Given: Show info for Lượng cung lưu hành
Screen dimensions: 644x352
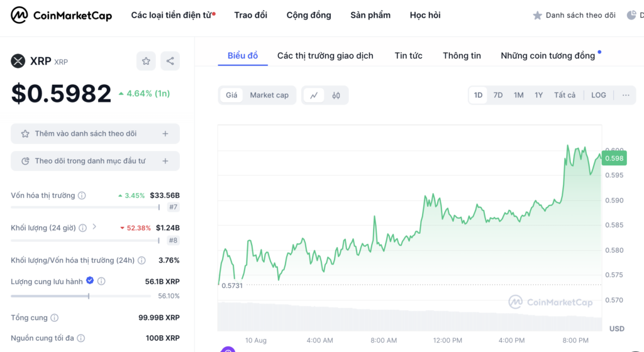Looking at the screenshot, I should point(101,281).
